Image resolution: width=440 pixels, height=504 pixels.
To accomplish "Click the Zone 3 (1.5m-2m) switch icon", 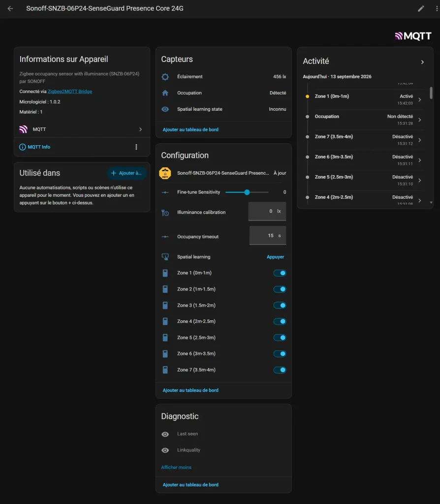I will (165, 305).
